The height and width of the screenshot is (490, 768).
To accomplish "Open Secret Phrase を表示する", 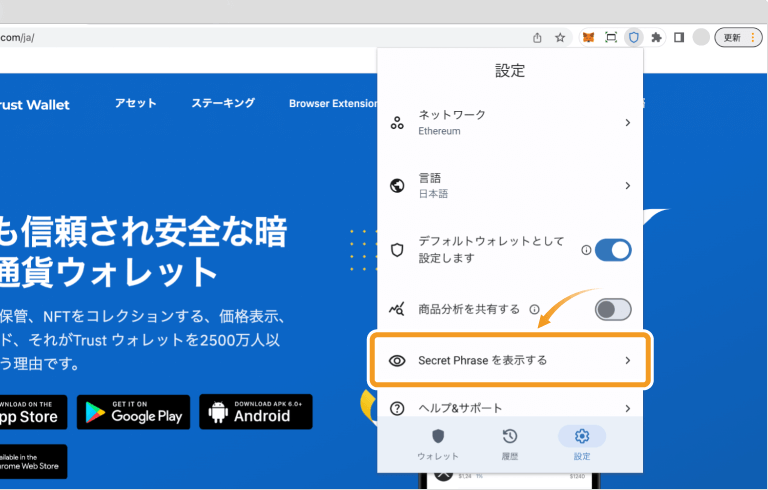I will click(510, 360).
